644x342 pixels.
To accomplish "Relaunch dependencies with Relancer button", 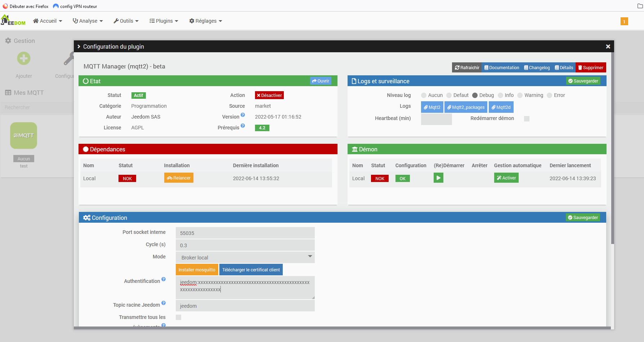I will (179, 178).
